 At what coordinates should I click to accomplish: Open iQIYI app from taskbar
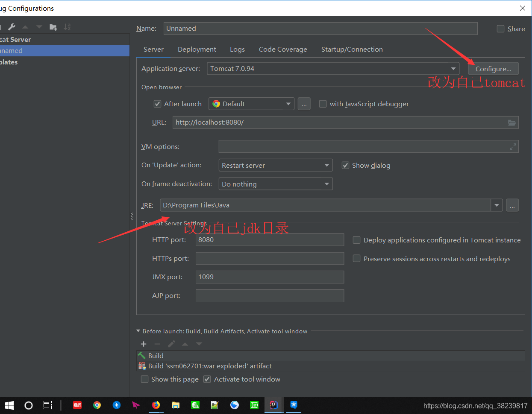(254, 405)
